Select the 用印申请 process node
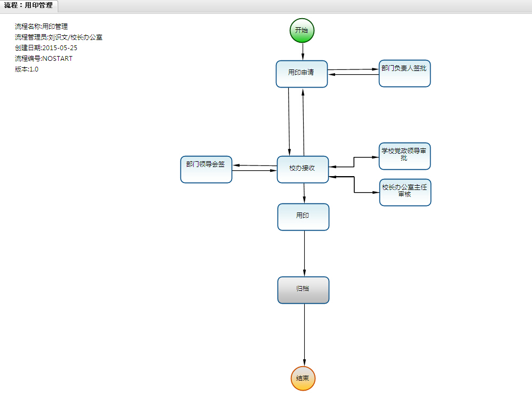Screen dimensions: 532x396 (301, 74)
